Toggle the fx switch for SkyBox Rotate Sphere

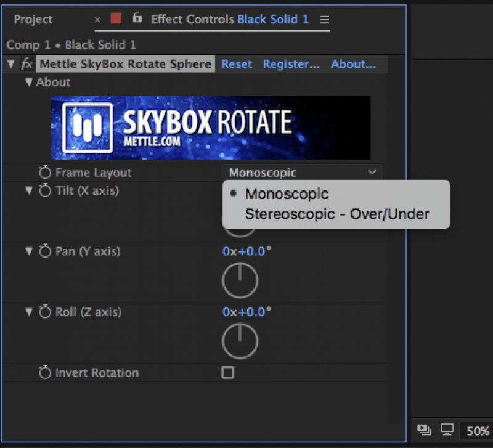(x=26, y=65)
